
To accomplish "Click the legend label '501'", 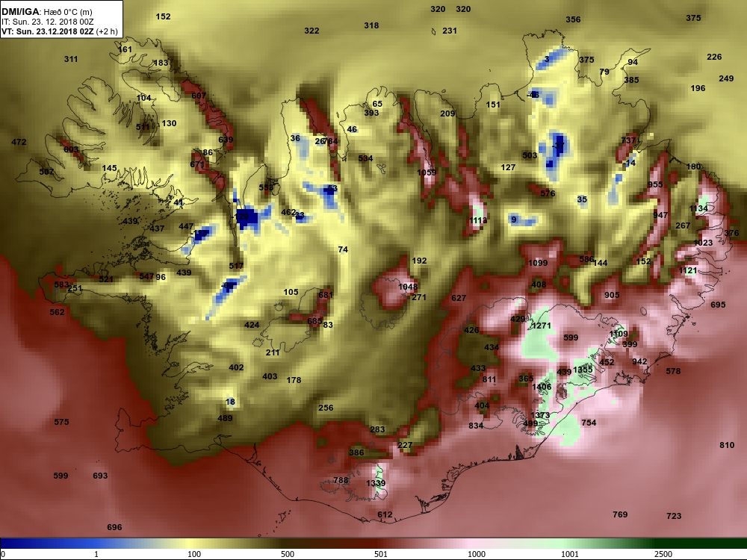I will coord(381,554).
